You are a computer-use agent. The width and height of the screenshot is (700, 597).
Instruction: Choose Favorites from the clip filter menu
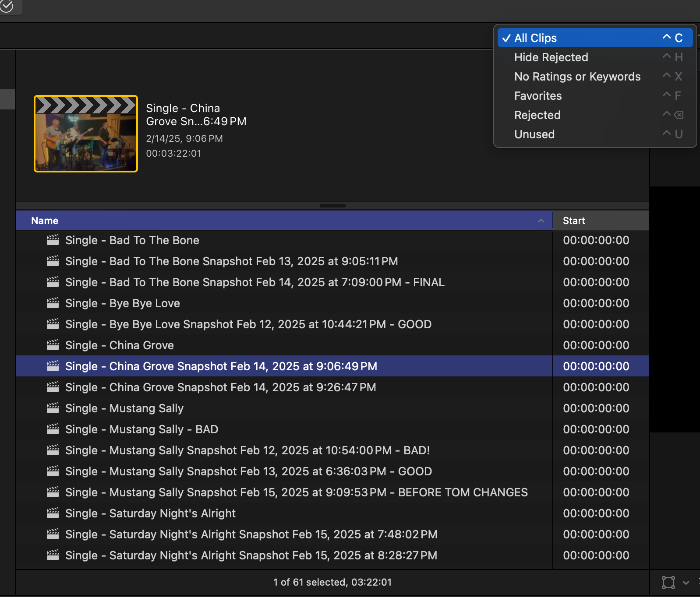coord(538,96)
